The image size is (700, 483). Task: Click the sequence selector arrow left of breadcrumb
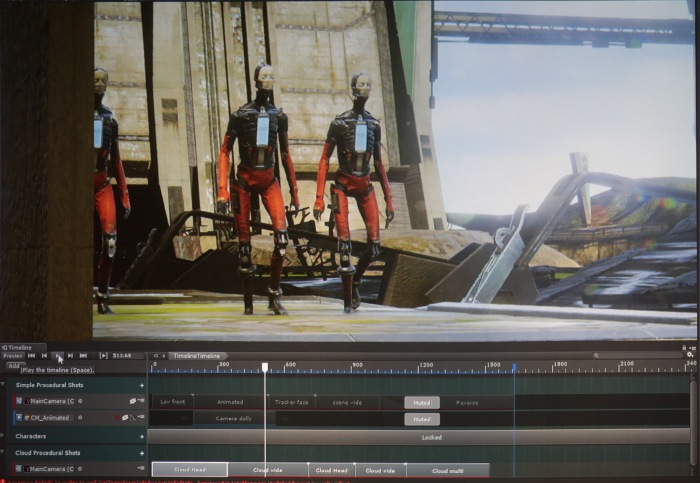[156, 356]
